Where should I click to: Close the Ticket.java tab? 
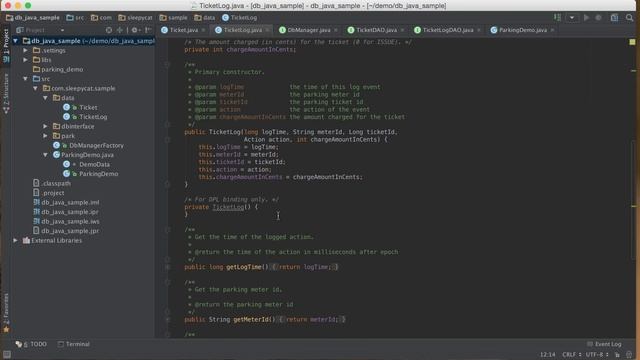203,30
